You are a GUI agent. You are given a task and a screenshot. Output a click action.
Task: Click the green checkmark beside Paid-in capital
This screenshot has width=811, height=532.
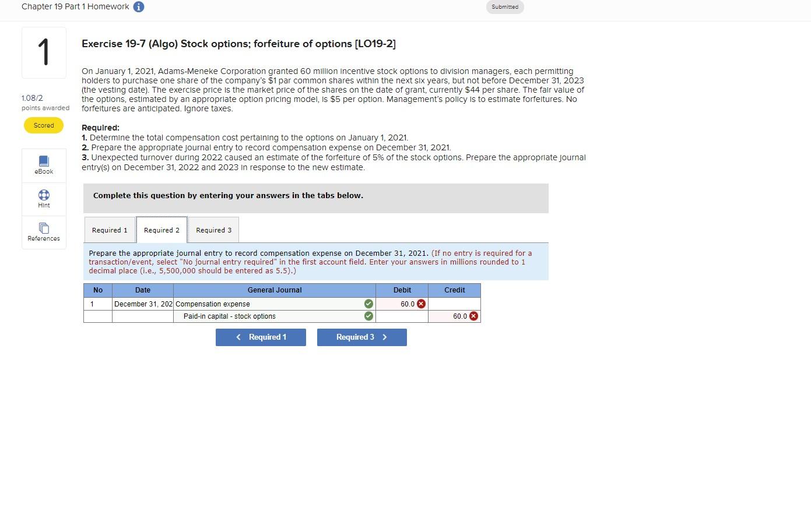click(x=368, y=316)
